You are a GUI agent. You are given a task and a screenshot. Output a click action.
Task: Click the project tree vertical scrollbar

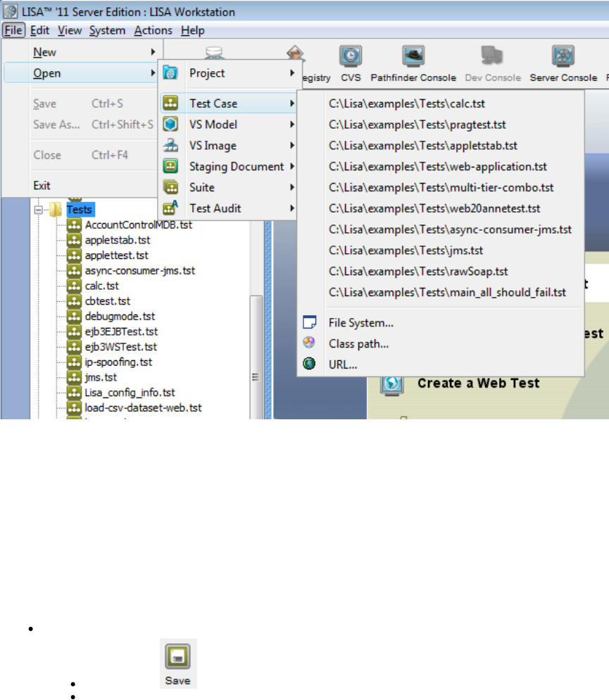tap(256, 356)
